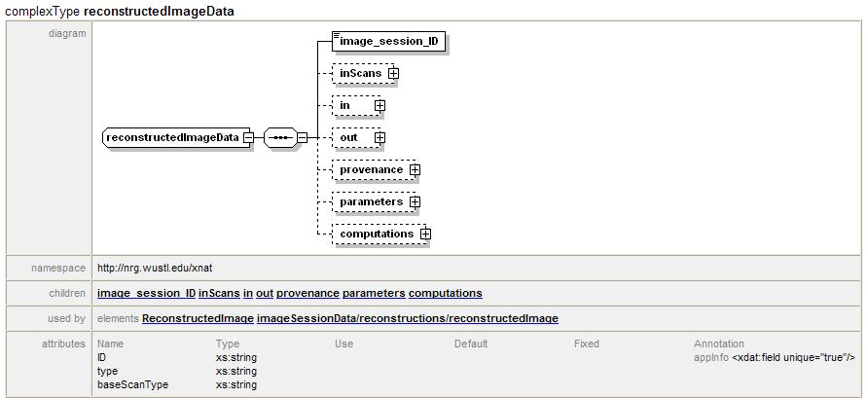This screenshot has height=398, width=868.
Task: Follow the provenance children link
Action: [x=307, y=293]
